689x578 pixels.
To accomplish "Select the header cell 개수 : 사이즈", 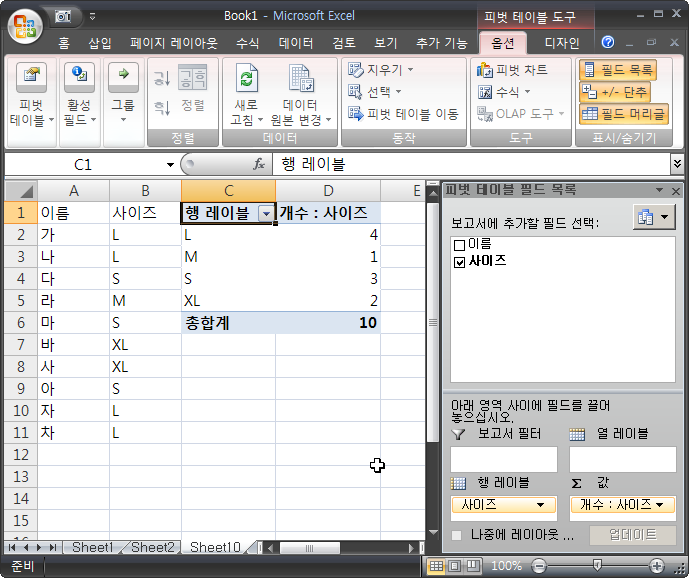I will click(x=328, y=213).
